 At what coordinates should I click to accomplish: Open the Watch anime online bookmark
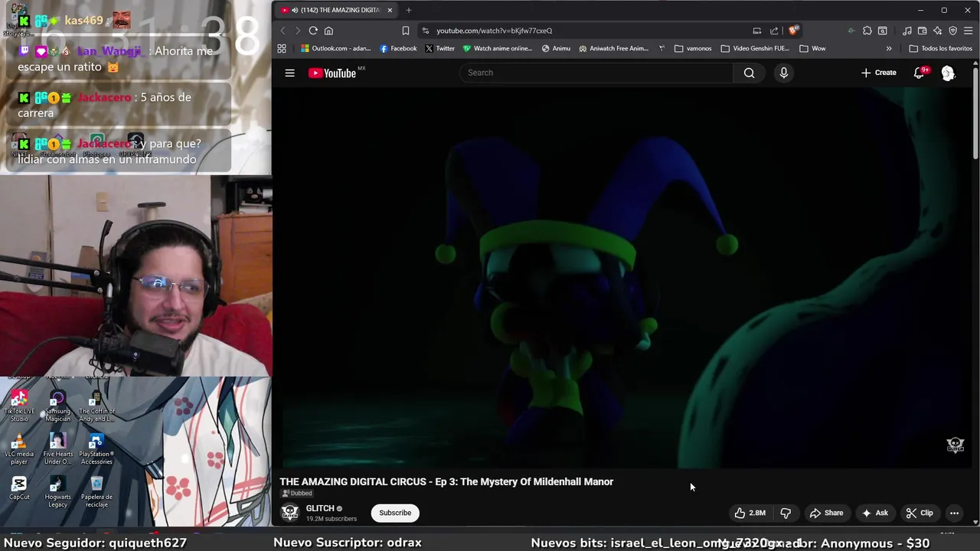(497, 48)
